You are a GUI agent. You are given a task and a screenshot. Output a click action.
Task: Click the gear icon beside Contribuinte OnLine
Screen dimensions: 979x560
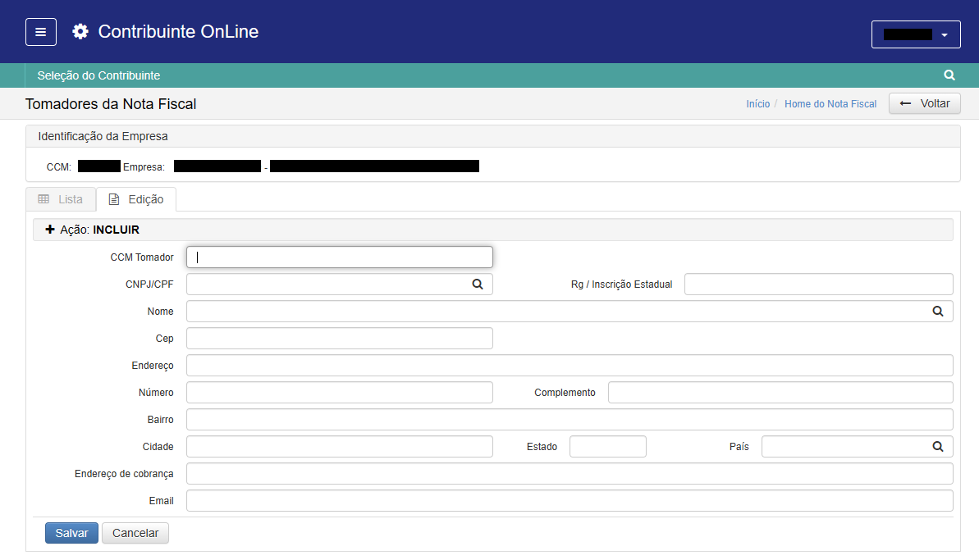(x=80, y=32)
